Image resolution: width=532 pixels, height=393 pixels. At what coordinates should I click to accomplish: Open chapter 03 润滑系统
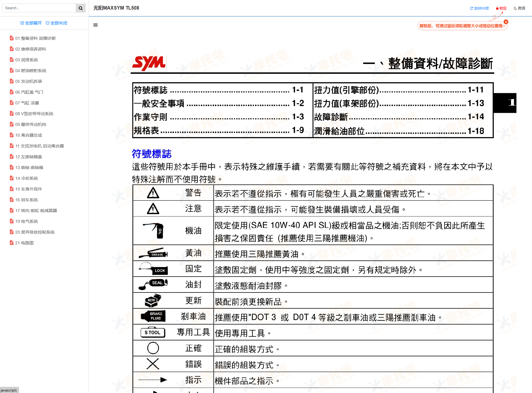[x=27, y=60]
